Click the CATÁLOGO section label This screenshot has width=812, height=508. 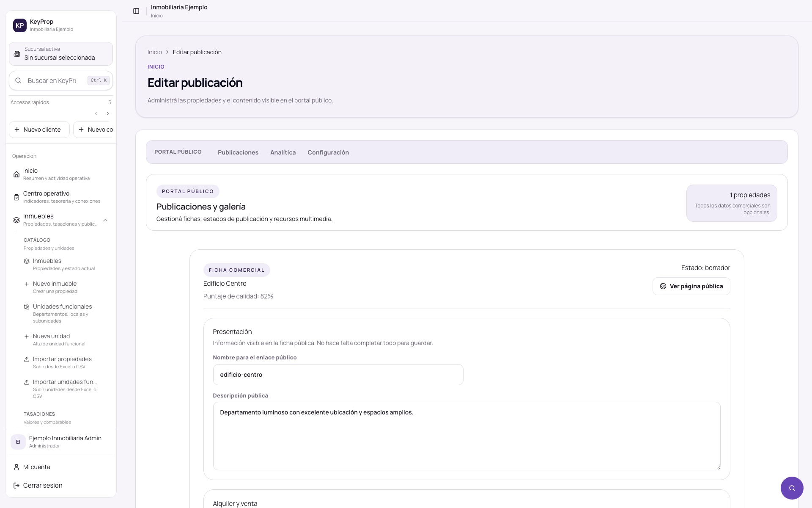point(37,240)
